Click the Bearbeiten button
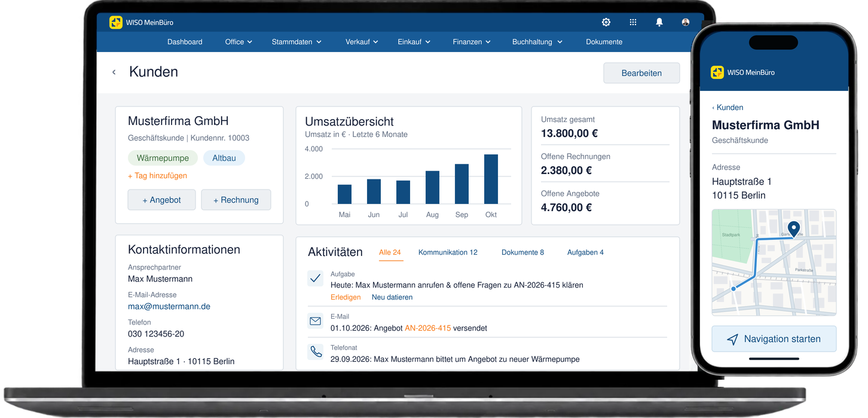Screen dimensions: 868x418 [641, 73]
